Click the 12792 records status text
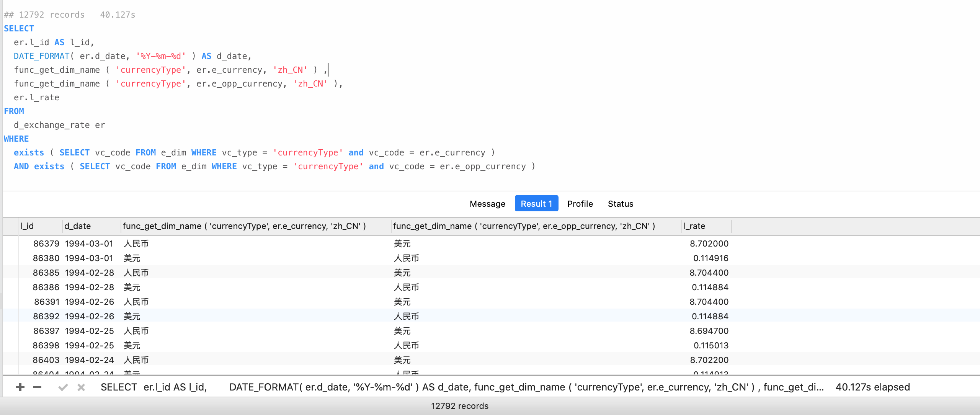Image resolution: width=980 pixels, height=415 pixels. click(x=459, y=406)
